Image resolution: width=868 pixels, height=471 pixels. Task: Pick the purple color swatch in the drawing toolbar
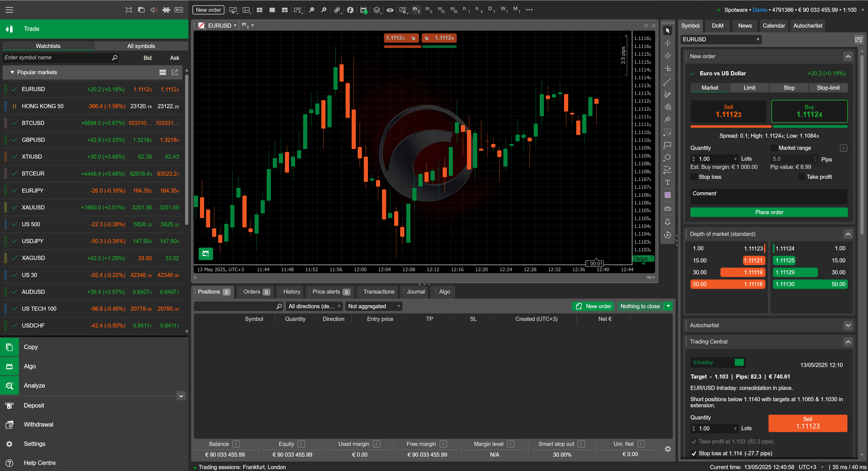[667, 195]
